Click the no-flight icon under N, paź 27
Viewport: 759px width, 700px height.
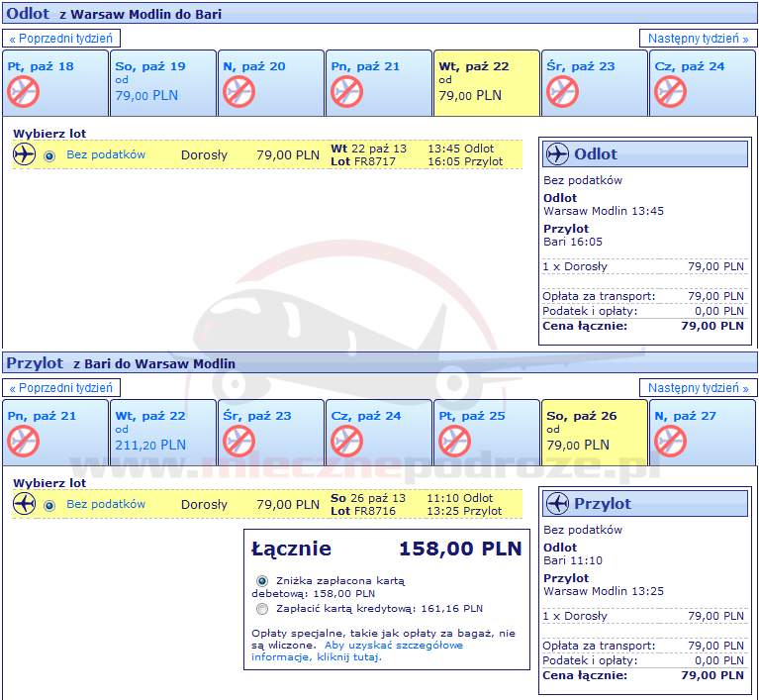click(x=670, y=442)
